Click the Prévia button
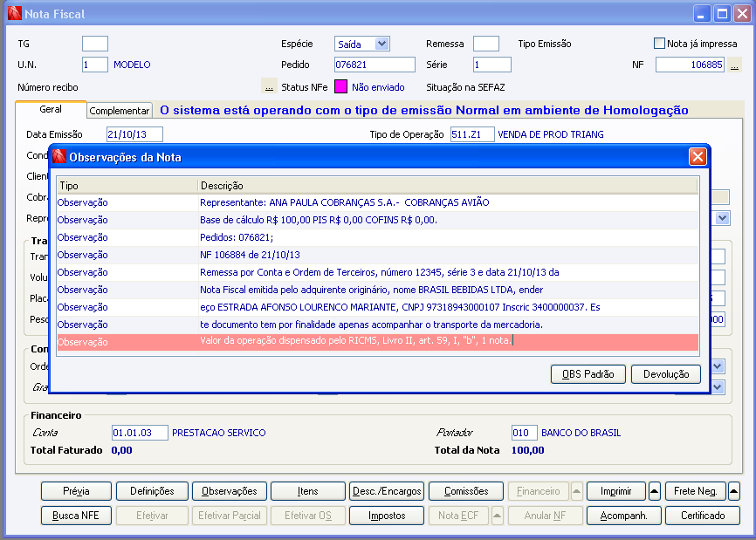The height and width of the screenshot is (540, 756). coord(76,491)
